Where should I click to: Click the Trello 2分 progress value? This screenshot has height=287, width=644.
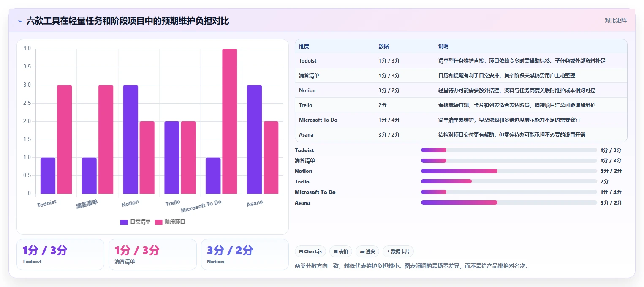click(x=604, y=182)
